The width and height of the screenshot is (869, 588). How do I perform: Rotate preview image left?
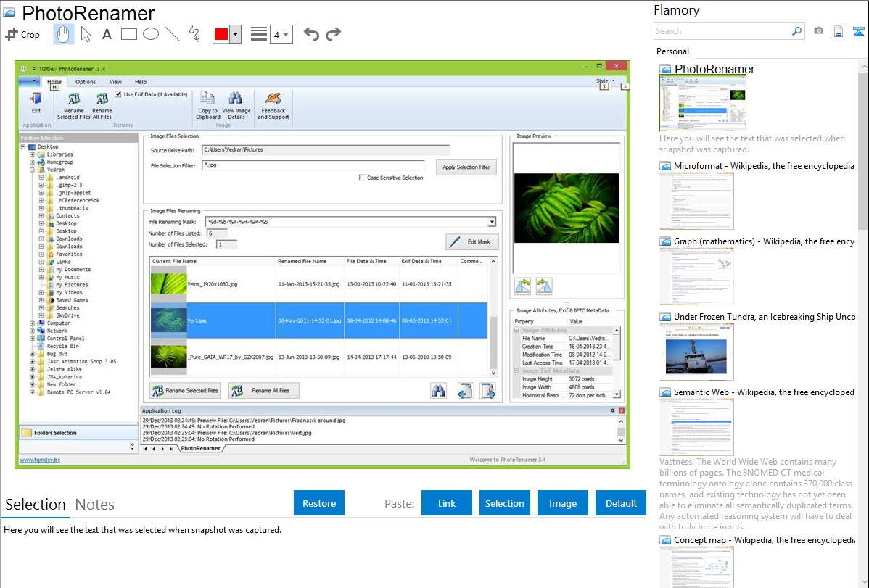[x=522, y=286]
